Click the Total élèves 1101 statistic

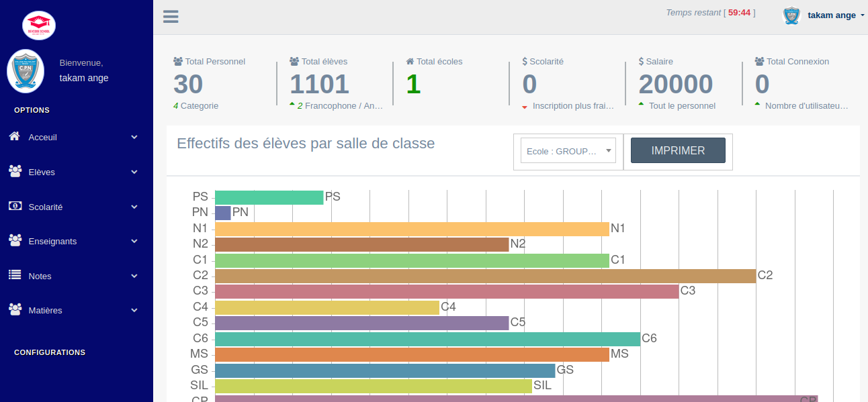point(320,85)
